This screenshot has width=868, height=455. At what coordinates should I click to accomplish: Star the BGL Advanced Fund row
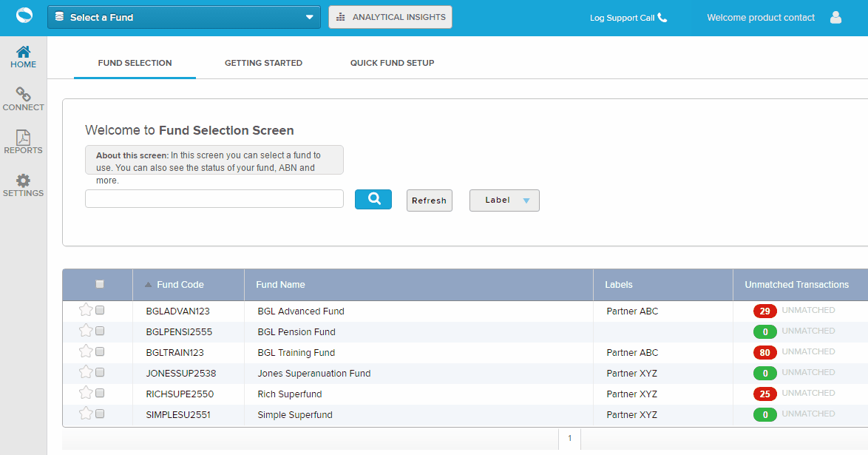pyautogui.click(x=85, y=311)
